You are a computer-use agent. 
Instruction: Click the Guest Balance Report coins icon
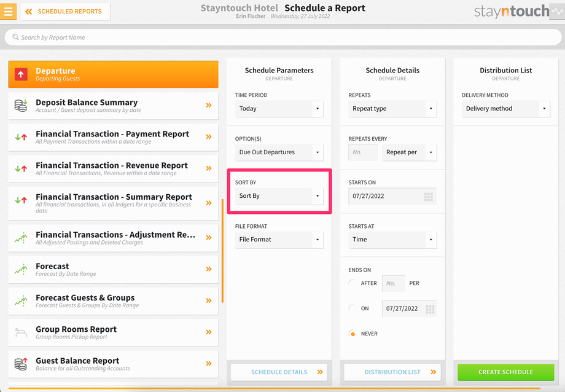coord(21,364)
